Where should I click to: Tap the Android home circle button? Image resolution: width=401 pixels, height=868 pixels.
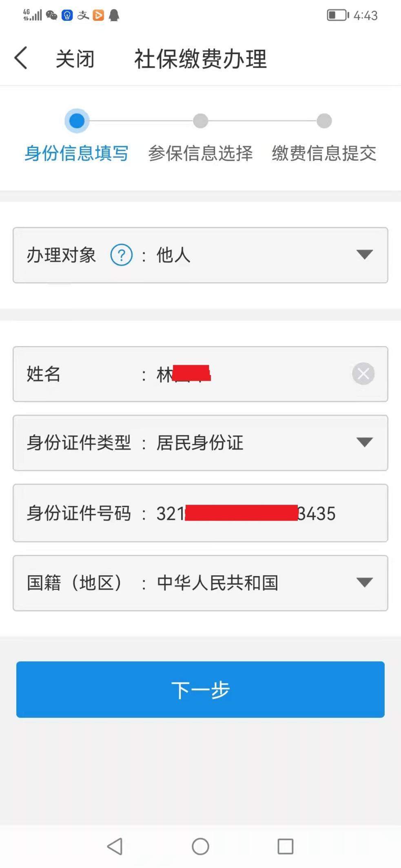pyautogui.click(x=200, y=846)
